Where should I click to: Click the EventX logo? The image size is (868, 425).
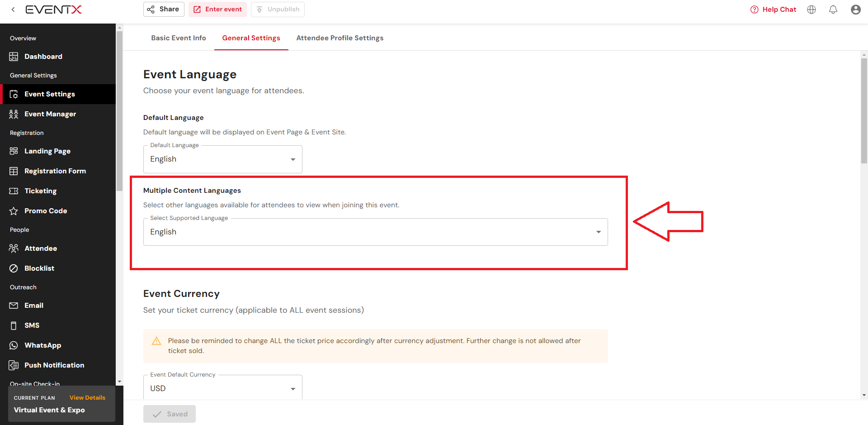[53, 10]
